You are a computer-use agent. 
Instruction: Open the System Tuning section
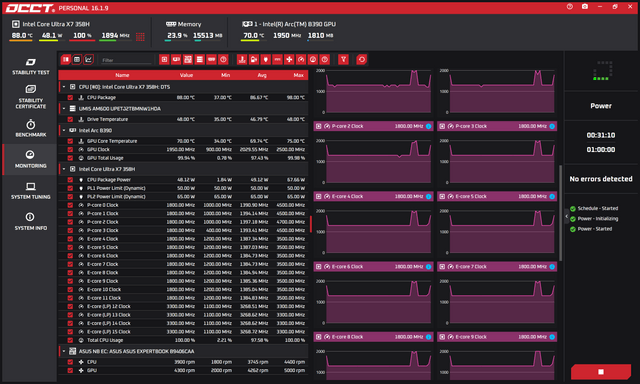pyautogui.click(x=31, y=191)
